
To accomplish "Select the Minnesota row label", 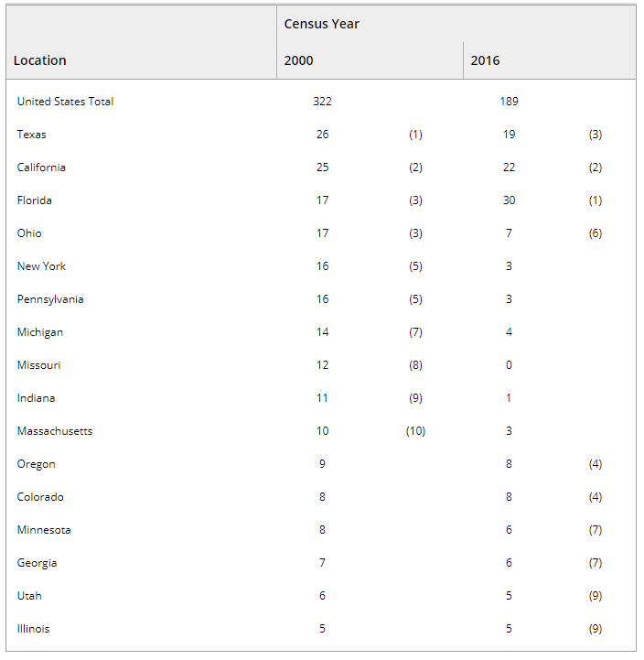I will 44,530.
